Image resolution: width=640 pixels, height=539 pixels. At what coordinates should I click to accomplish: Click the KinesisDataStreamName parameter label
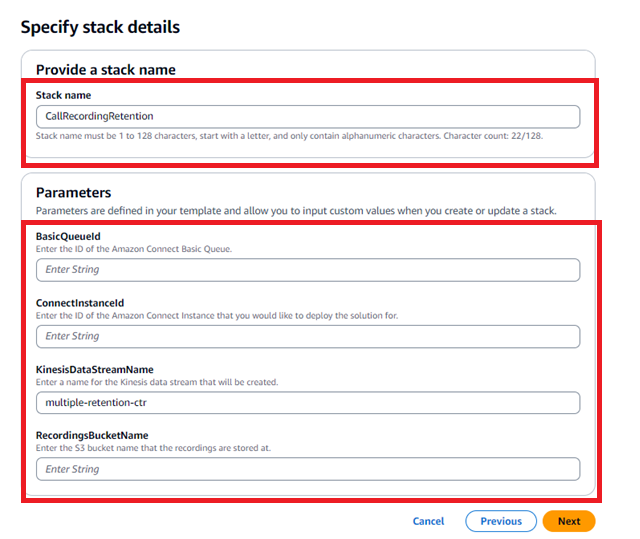(x=94, y=369)
